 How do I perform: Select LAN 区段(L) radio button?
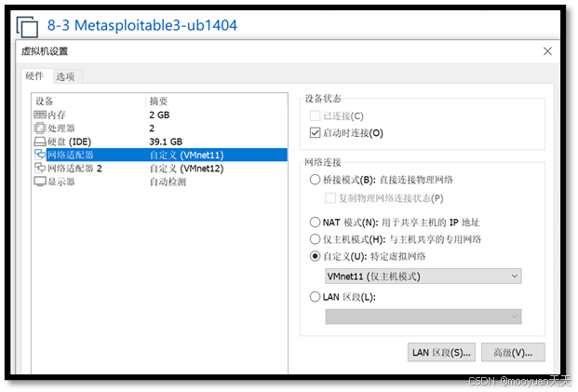[315, 297]
